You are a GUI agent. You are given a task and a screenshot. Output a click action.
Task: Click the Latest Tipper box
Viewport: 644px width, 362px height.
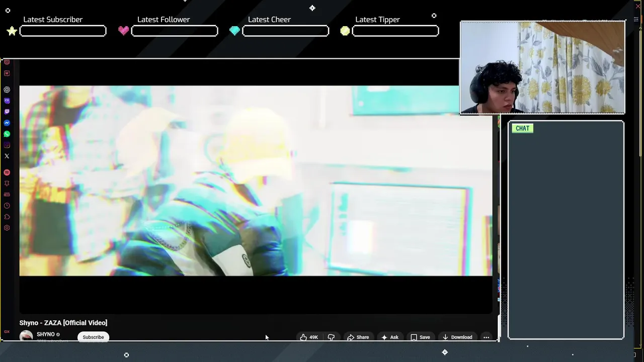pos(395,31)
